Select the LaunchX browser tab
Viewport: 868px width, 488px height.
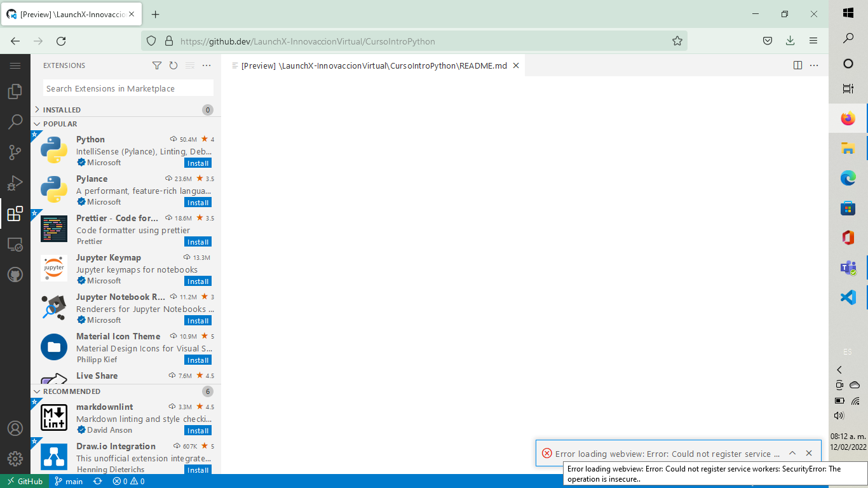[x=72, y=14]
